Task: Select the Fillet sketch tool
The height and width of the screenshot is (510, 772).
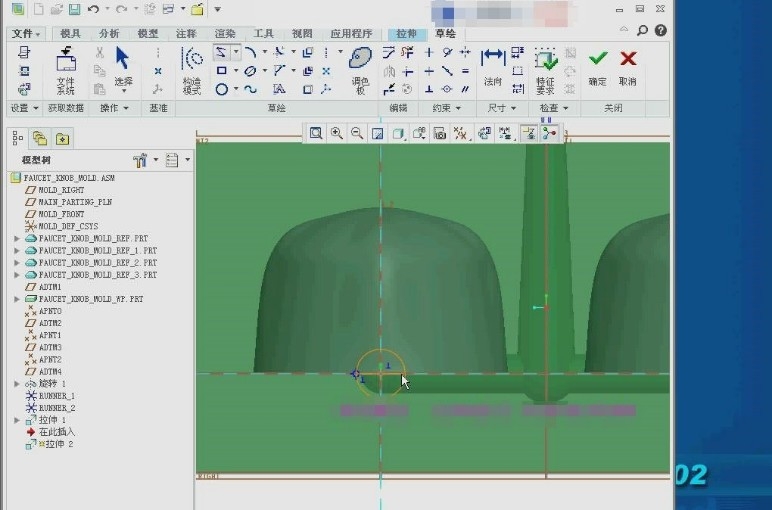Action: (x=279, y=52)
